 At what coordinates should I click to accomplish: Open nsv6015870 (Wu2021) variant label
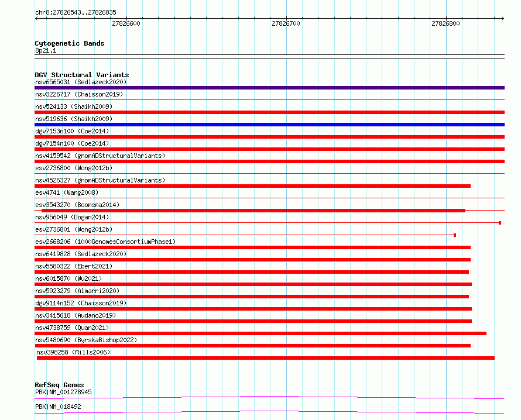[x=68, y=278]
